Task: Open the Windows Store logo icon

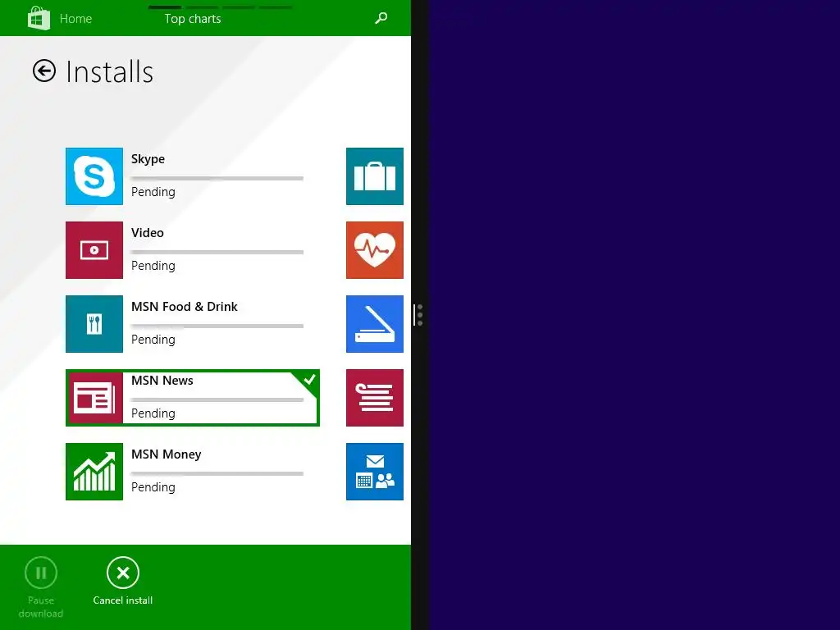Action: [x=39, y=18]
